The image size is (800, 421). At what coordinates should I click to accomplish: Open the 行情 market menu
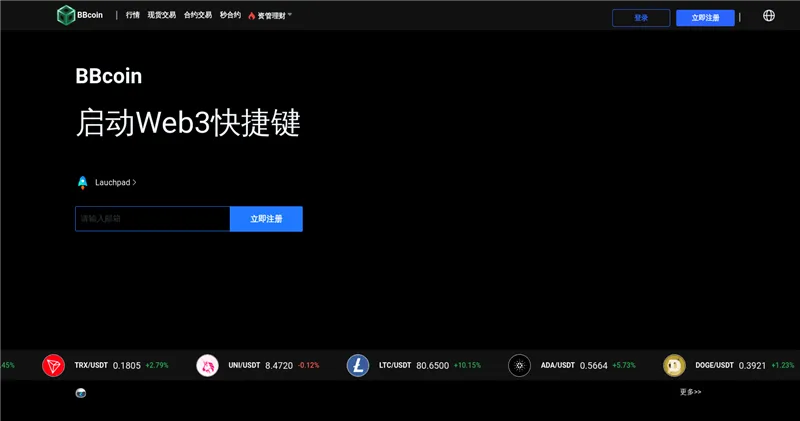[133, 15]
